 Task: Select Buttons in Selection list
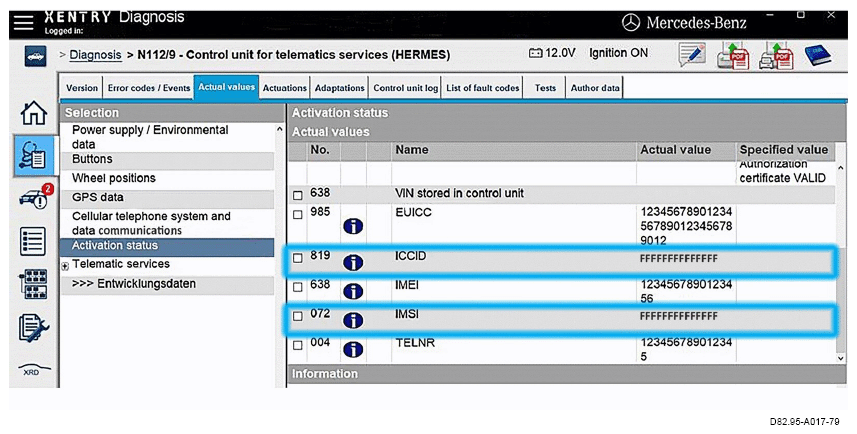[167, 160]
